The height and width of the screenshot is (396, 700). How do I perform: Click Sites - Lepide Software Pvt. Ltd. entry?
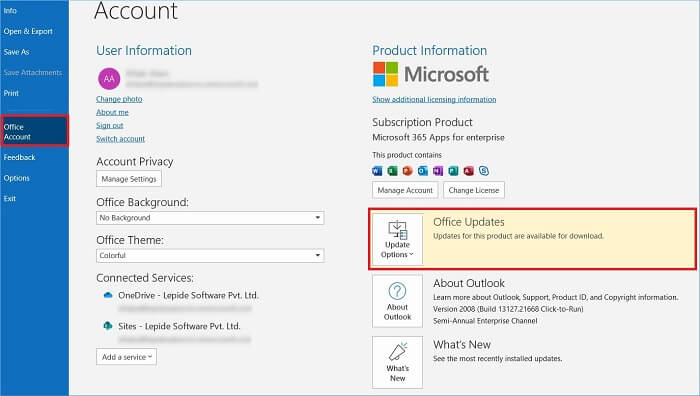tap(179, 326)
